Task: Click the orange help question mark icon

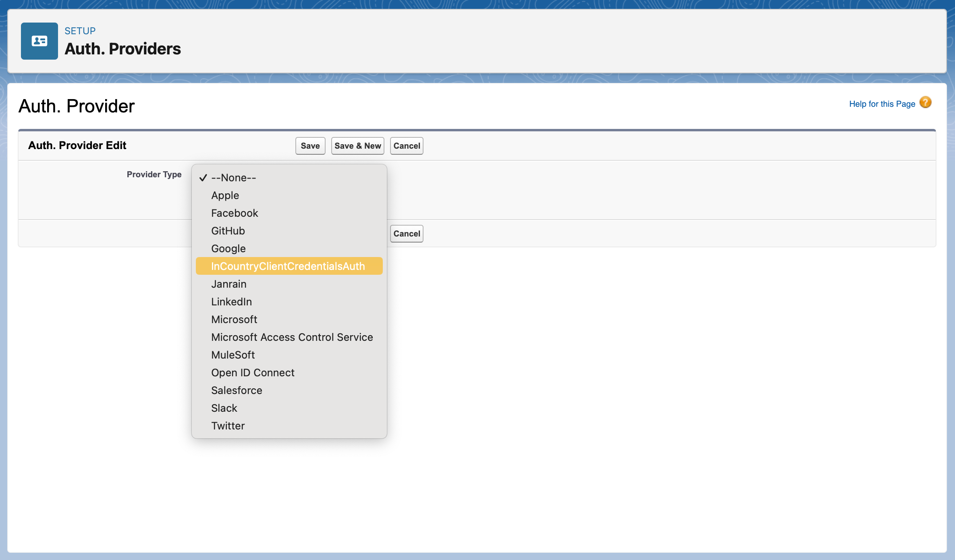Action: click(x=925, y=102)
